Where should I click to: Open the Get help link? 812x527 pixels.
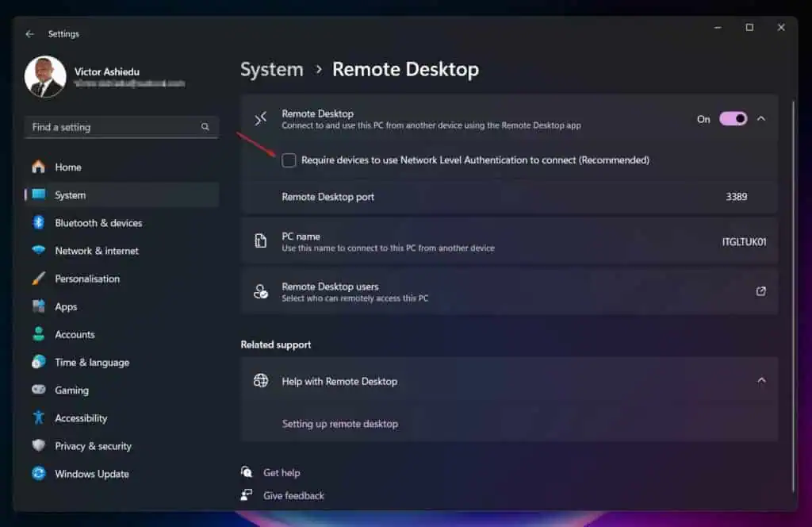click(282, 472)
